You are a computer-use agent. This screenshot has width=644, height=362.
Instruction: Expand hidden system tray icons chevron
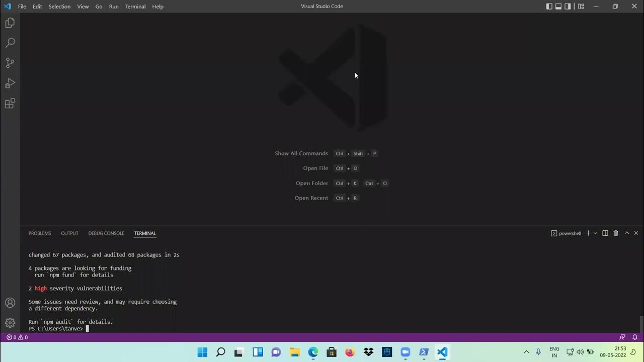(526, 352)
